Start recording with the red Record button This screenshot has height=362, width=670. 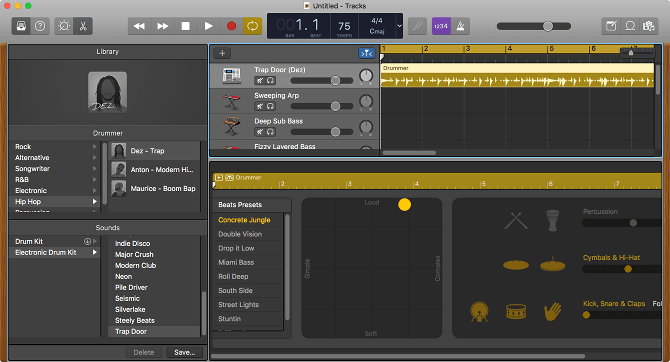(231, 26)
